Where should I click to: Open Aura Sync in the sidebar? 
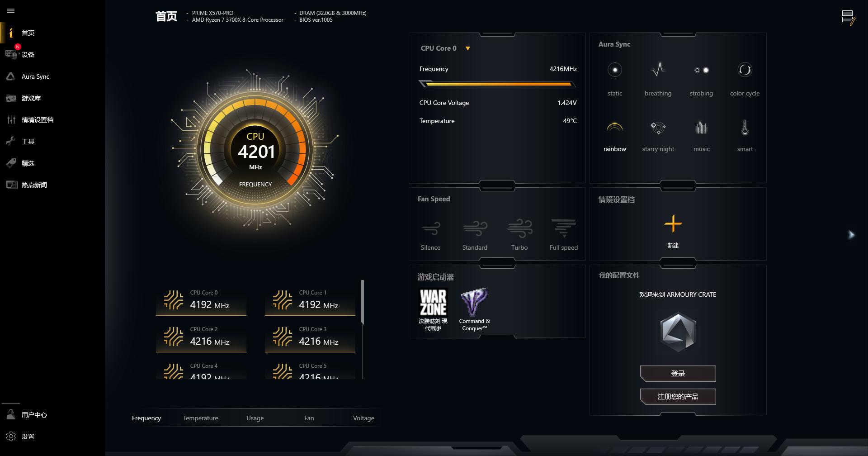tap(35, 76)
